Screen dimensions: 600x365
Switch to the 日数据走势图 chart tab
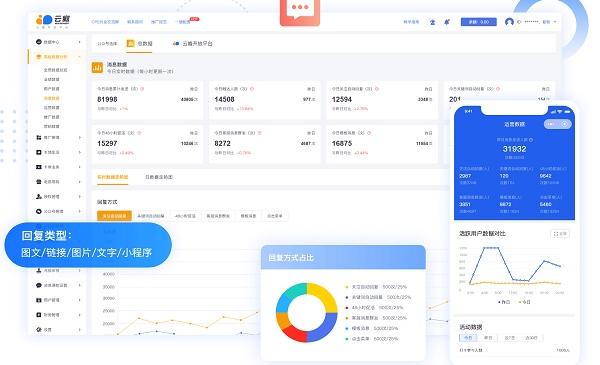pos(159,177)
